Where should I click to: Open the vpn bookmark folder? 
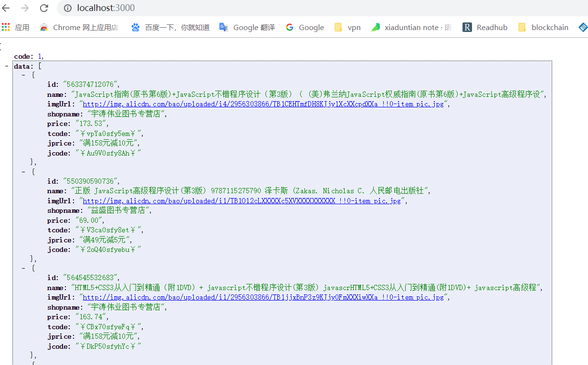pyautogui.click(x=347, y=27)
